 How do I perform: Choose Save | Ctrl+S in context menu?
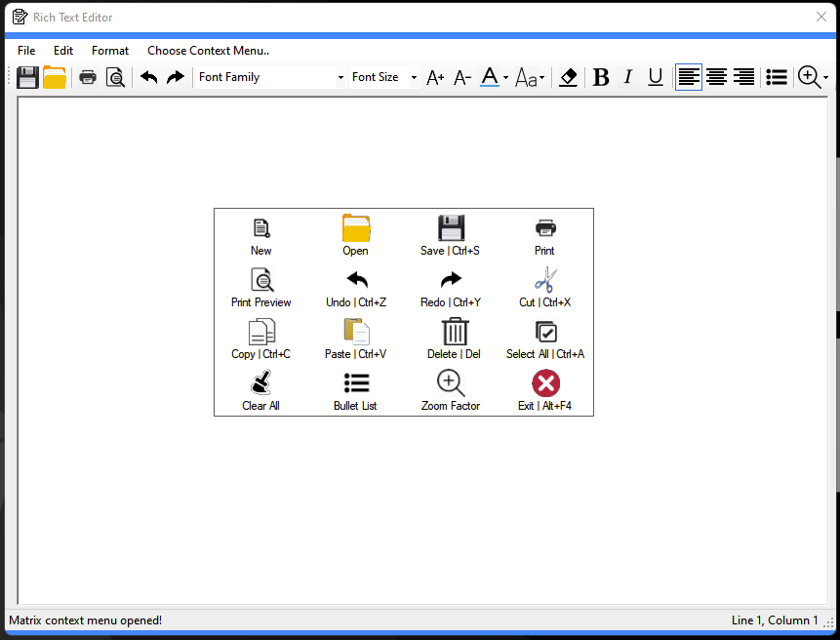click(450, 235)
